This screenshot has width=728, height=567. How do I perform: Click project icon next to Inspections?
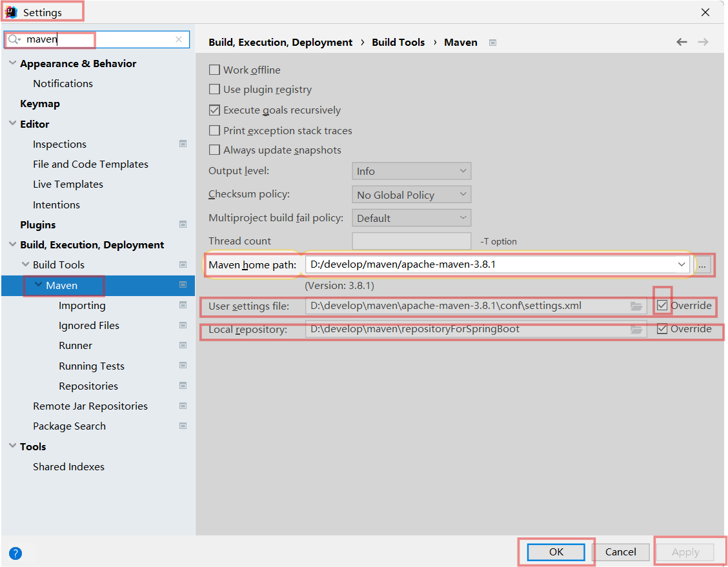click(x=183, y=144)
